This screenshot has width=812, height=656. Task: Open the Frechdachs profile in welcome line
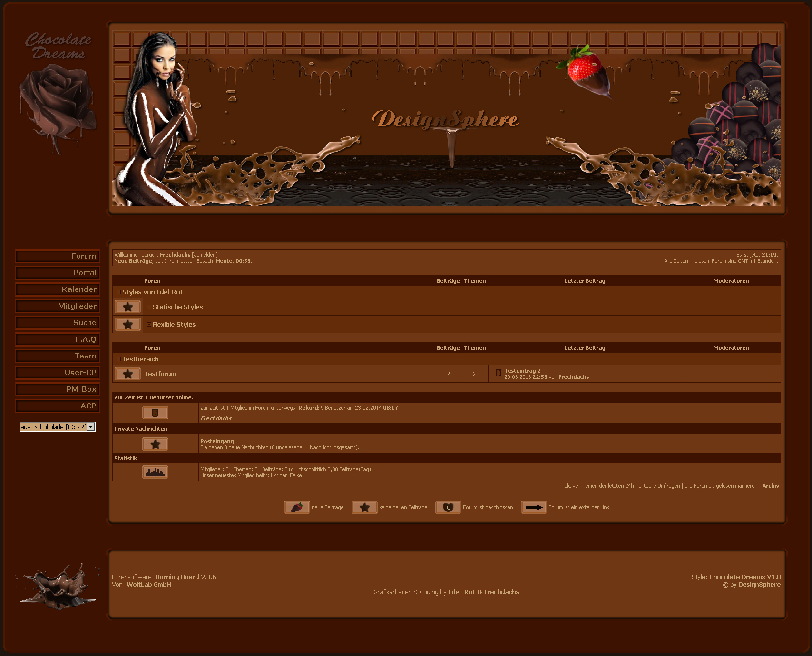click(x=175, y=255)
